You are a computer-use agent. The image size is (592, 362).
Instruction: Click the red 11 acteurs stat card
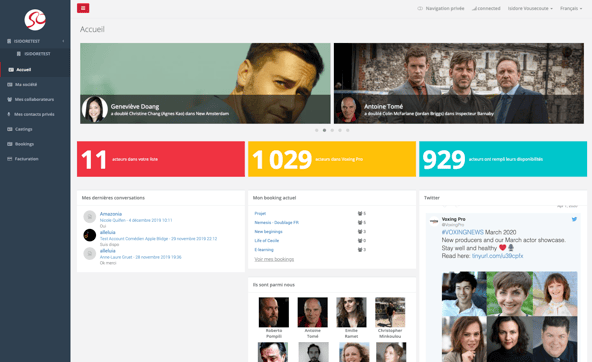(x=161, y=159)
